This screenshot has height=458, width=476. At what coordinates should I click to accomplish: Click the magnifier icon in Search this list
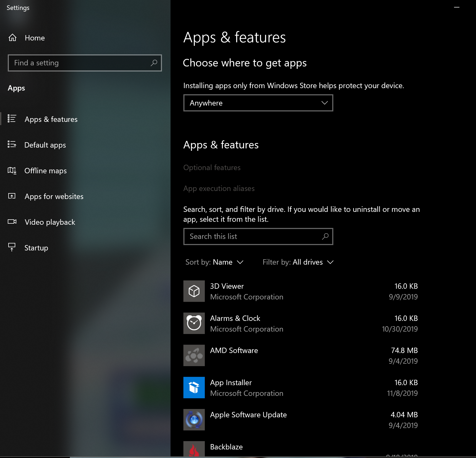click(325, 236)
